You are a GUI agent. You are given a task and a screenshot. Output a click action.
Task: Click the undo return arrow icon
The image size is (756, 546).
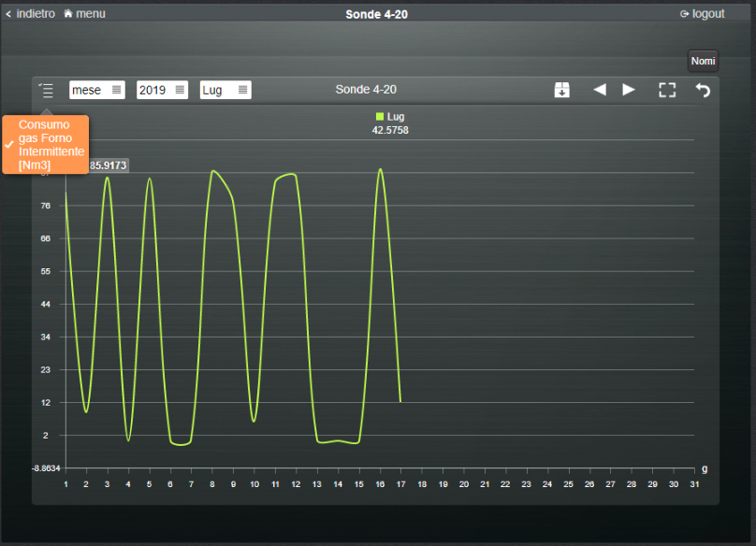703,90
